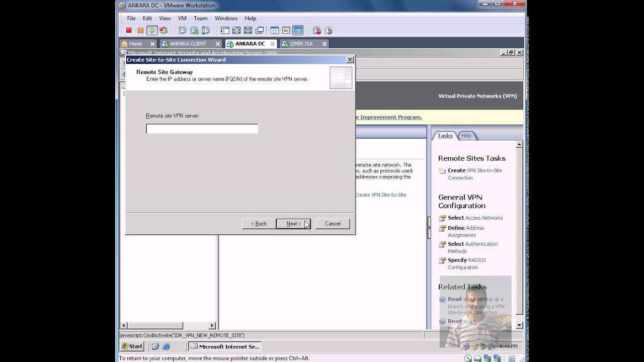Image resolution: width=644 pixels, height=362 pixels.
Task: Click the Unity mode toolbar icon
Action: pyautogui.click(x=260, y=31)
